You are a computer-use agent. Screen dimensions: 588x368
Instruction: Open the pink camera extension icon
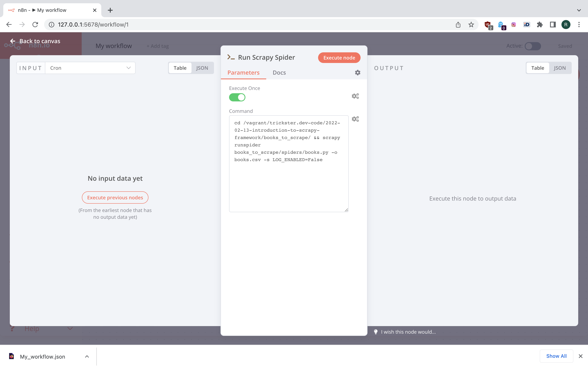(514, 25)
